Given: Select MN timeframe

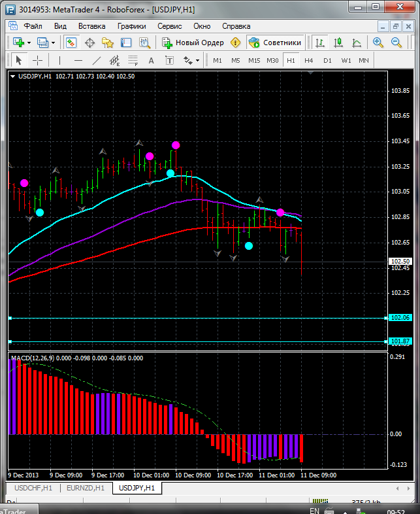Looking at the screenshot, I should [364, 60].
